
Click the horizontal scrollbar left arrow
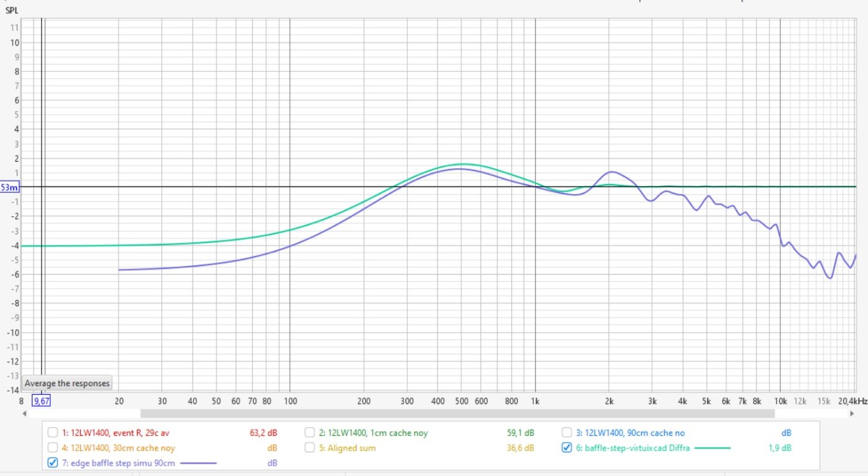25,413
